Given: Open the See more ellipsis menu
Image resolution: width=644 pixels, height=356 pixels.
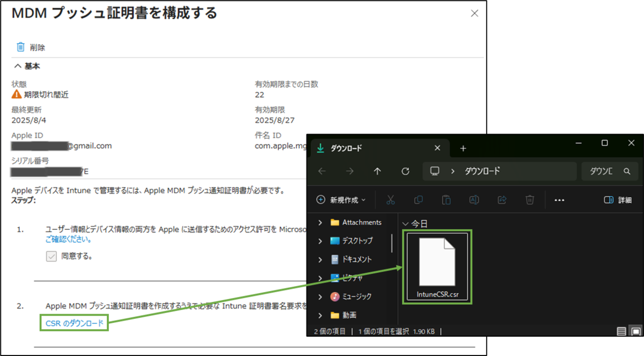Looking at the screenshot, I should pyautogui.click(x=559, y=200).
